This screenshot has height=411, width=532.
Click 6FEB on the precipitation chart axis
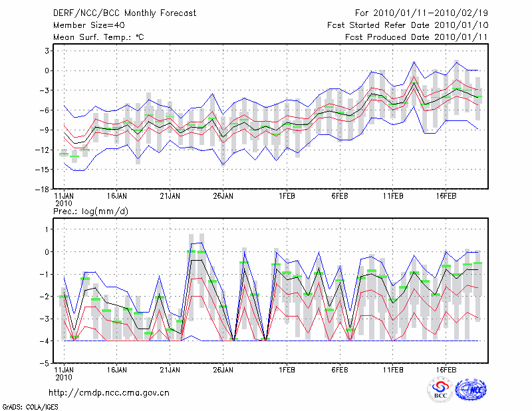(340, 368)
